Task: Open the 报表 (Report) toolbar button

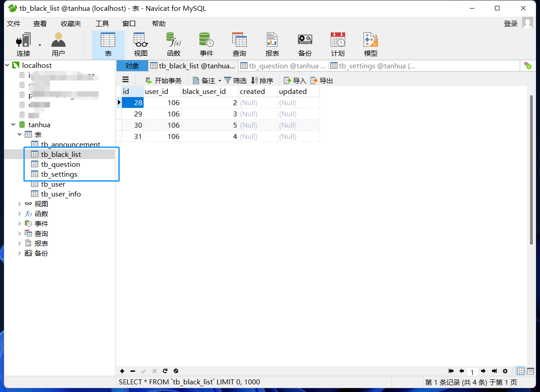Action: [x=272, y=45]
